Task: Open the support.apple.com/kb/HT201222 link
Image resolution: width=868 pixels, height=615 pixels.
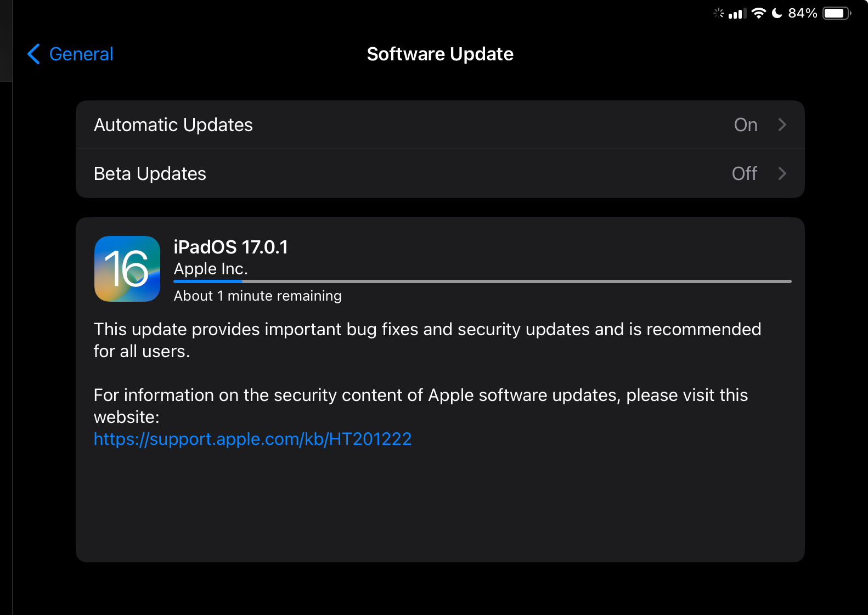Action: [x=252, y=439]
